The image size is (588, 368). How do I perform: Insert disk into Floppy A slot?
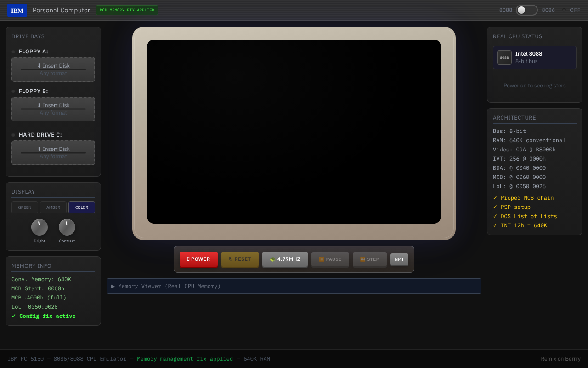coord(53,69)
